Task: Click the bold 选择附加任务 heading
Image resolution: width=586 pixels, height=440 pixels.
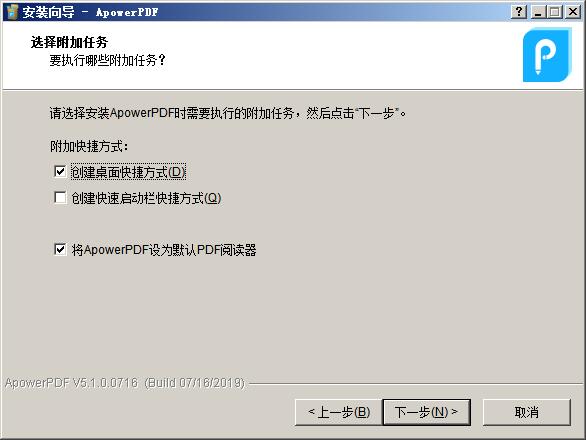Action: click(x=69, y=42)
